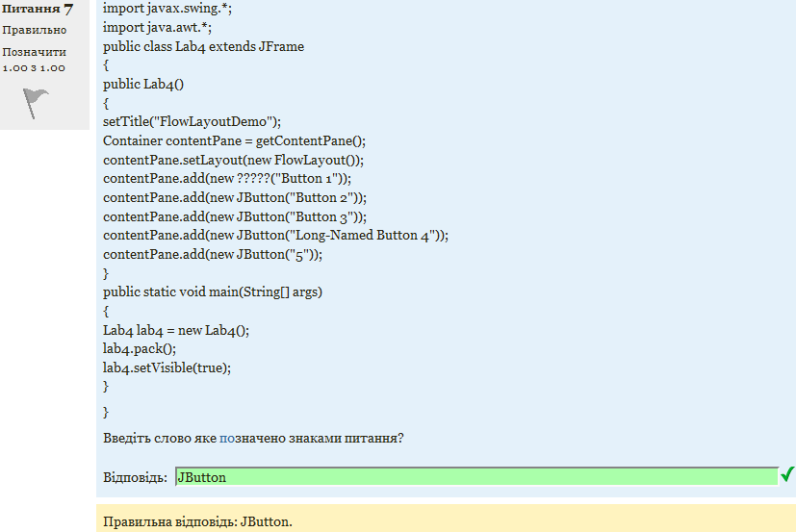Click the answer field containing JButton
This screenshot has width=796, height=532.
pos(476,476)
